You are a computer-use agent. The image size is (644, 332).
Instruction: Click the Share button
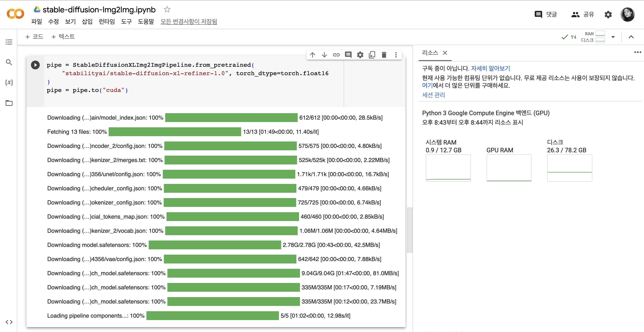click(x=583, y=14)
